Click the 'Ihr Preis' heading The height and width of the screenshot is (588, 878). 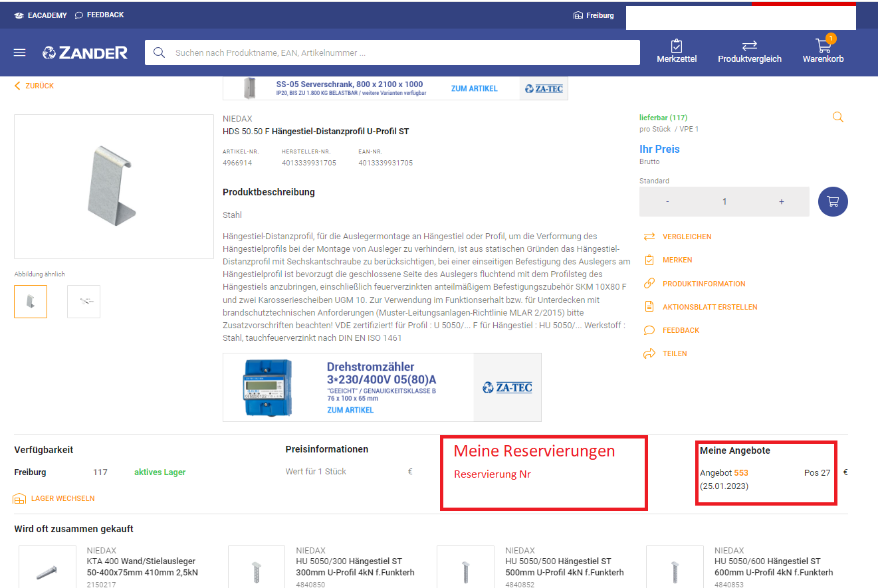point(659,149)
